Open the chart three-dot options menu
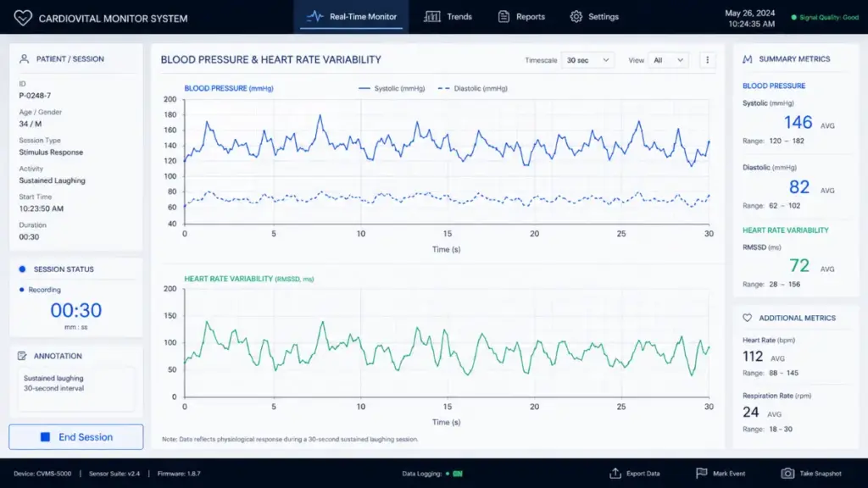Screen dimensions: 868x488 (707, 60)
